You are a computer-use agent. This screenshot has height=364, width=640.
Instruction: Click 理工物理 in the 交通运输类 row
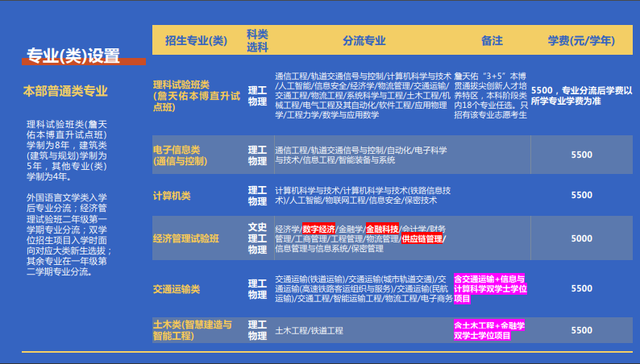[257, 289]
